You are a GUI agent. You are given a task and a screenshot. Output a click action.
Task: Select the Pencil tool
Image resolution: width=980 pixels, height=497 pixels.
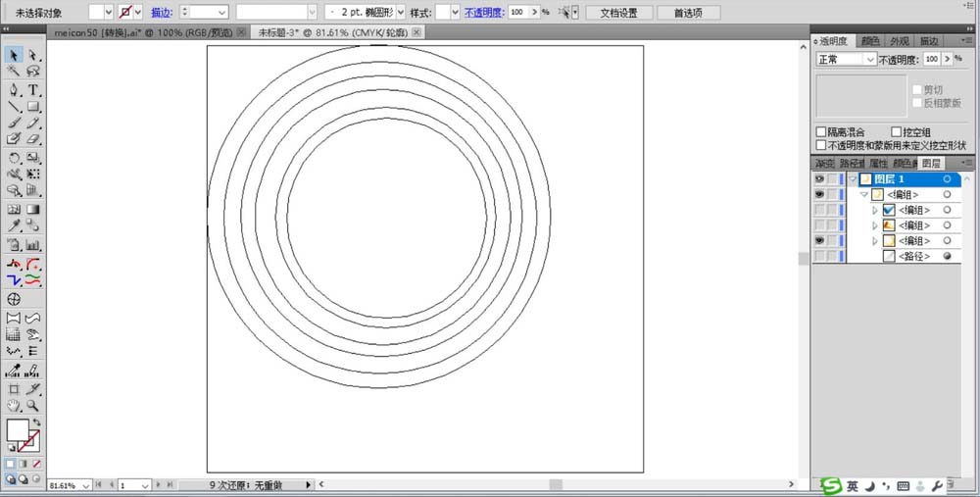(32, 123)
